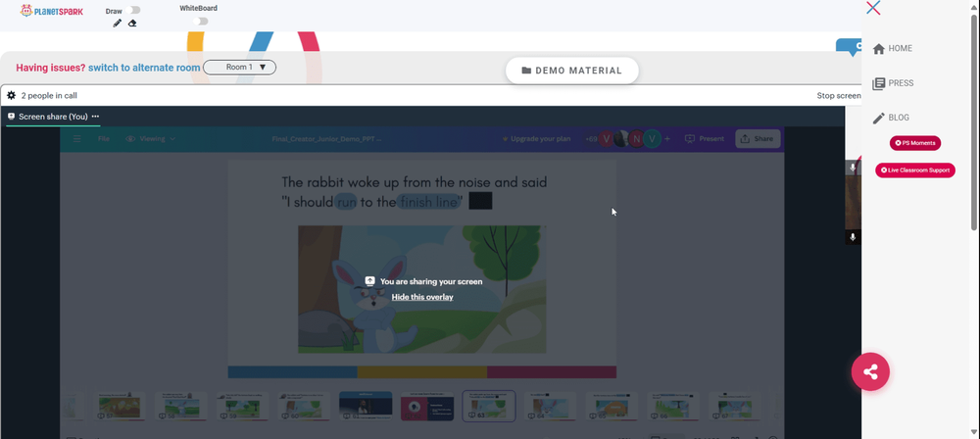
Task: Toggle the Draw switch
Action: [x=132, y=10]
